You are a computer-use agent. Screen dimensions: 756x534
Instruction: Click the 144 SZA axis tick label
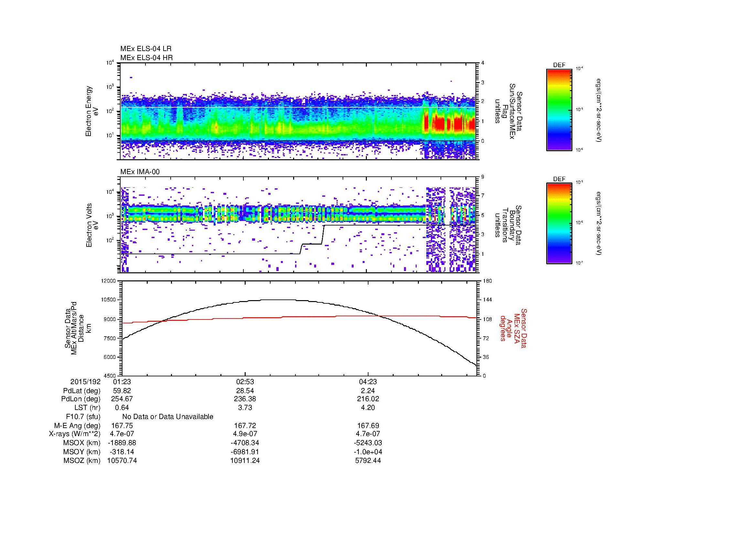pyautogui.click(x=487, y=300)
